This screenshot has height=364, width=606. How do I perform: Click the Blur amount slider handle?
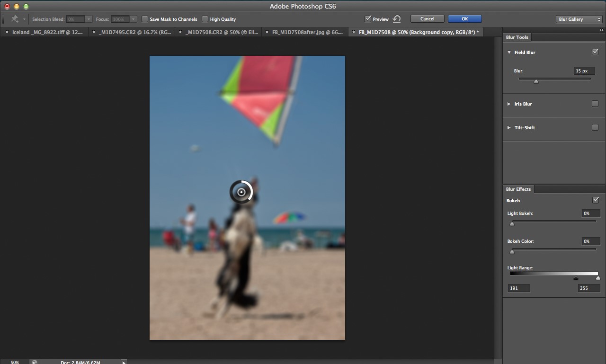coord(536,81)
